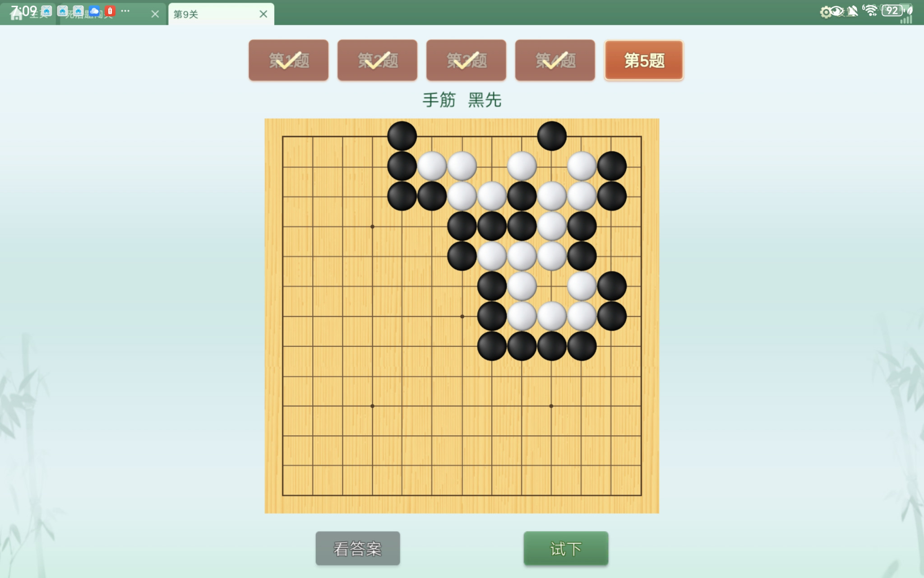Click the red notification icon in top bar

[110, 11]
